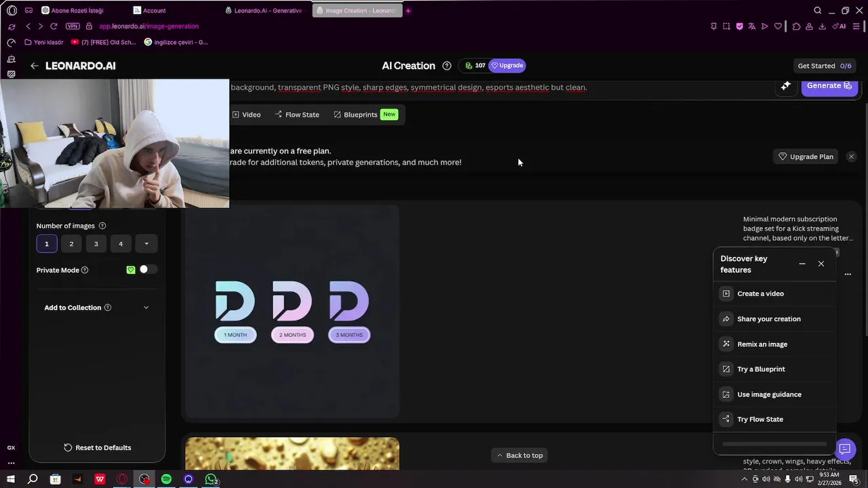Viewport: 868px width, 488px height.
Task: Open Spotify from the taskbar
Action: point(166,479)
